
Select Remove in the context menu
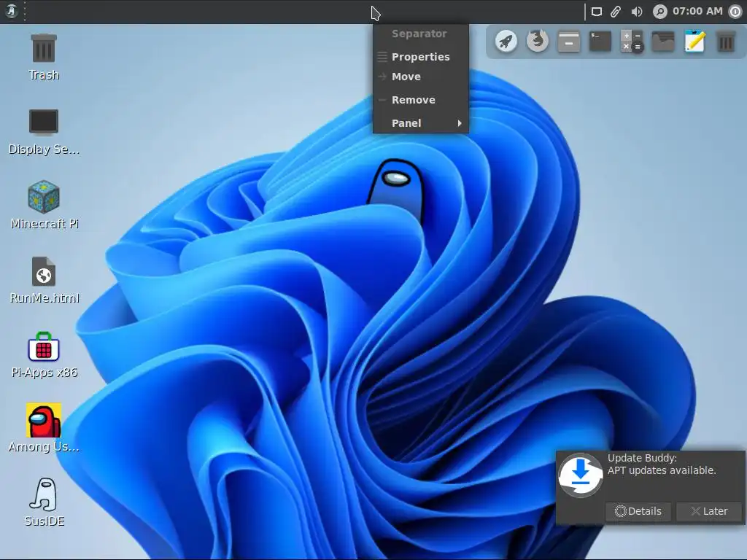421,100
